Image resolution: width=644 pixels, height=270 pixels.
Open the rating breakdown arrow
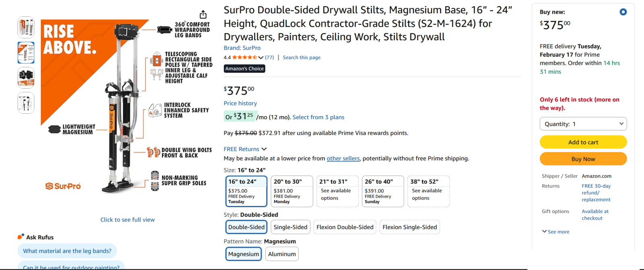[261, 58]
